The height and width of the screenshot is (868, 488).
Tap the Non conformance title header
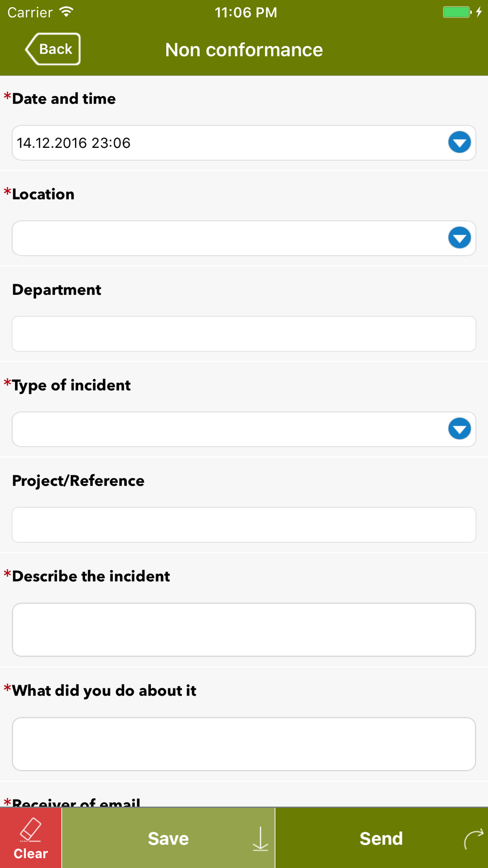click(244, 50)
